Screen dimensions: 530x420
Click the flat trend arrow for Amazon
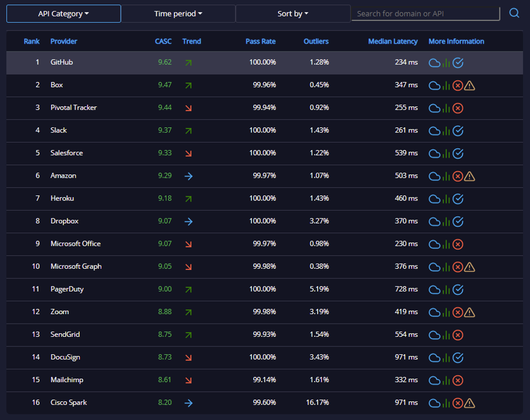pos(188,176)
